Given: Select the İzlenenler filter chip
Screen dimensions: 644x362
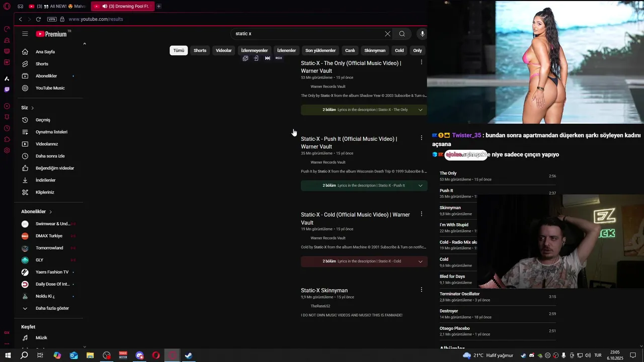Looking at the screenshot, I should (287, 50).
